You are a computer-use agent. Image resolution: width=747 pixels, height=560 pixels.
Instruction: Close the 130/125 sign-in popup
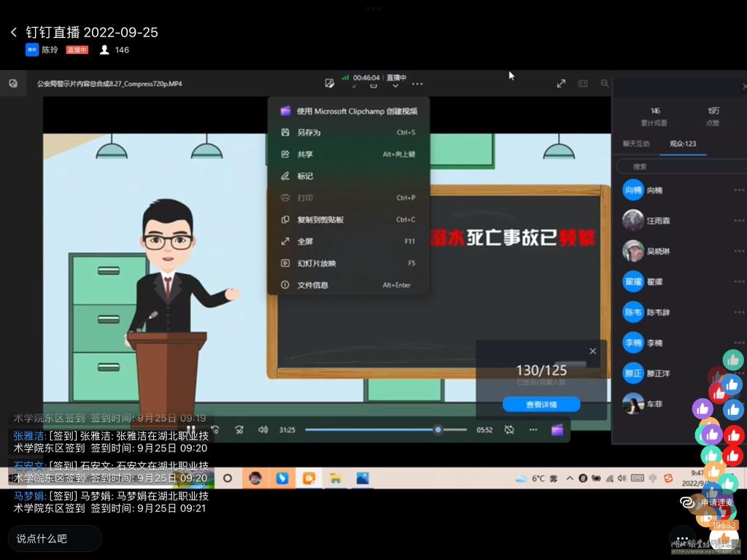tap(592, 351)
